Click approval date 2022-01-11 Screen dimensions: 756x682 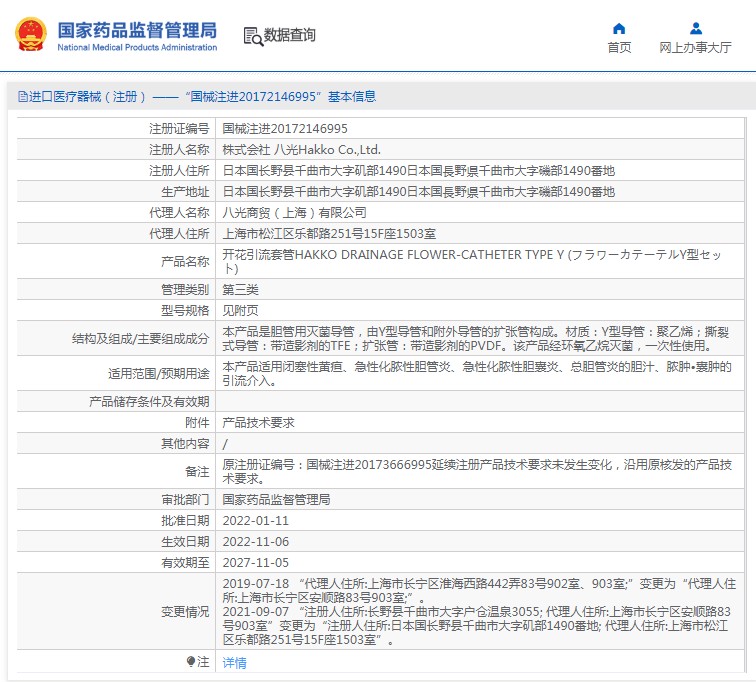click(256, 521)
